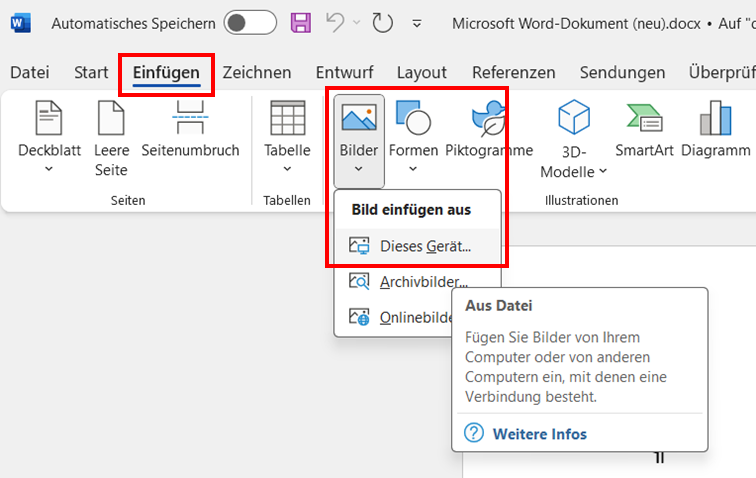Choose Dieses Gerät... from the menu
The height and width of the screenshot is (478, 756).
(418, 246)
